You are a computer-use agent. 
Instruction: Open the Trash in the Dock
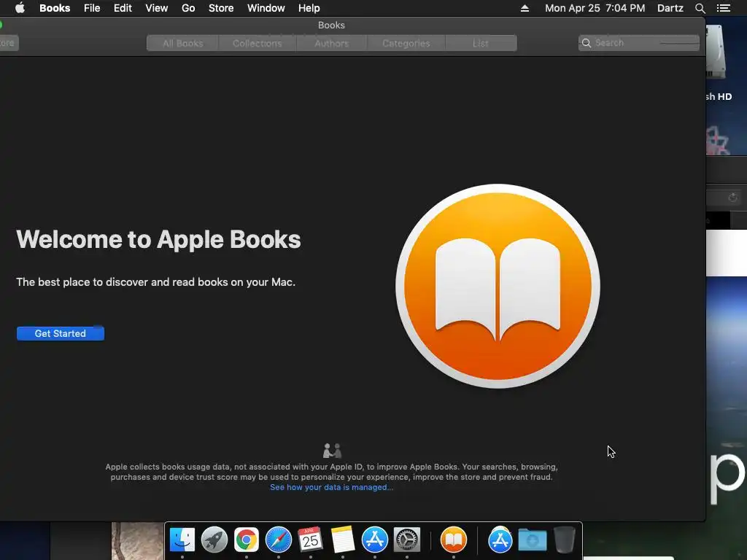(565, 540)
